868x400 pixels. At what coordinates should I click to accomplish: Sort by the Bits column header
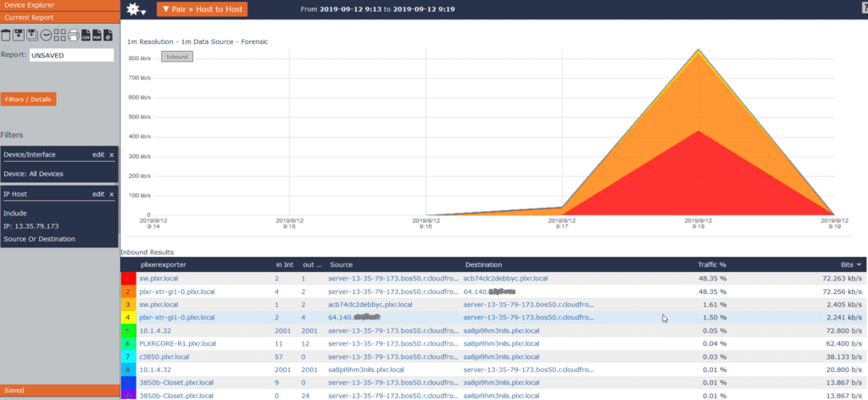pos(849,264)
